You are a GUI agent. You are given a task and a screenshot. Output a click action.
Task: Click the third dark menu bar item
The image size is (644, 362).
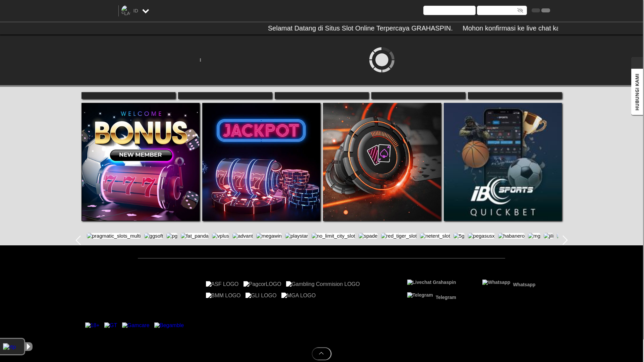(x=322, y=96)
